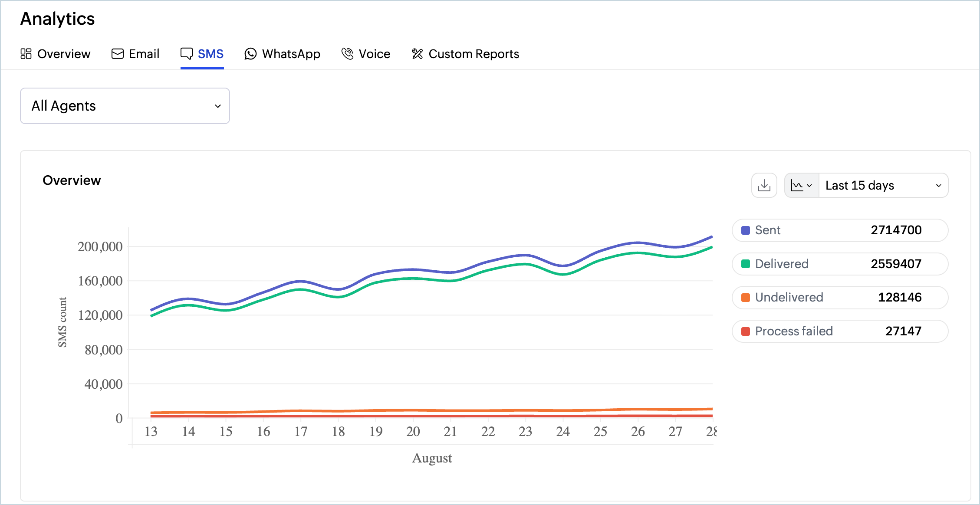The image size is (980, 505).
Task: Click the Analytics page heading
Action: coord(57,19)
